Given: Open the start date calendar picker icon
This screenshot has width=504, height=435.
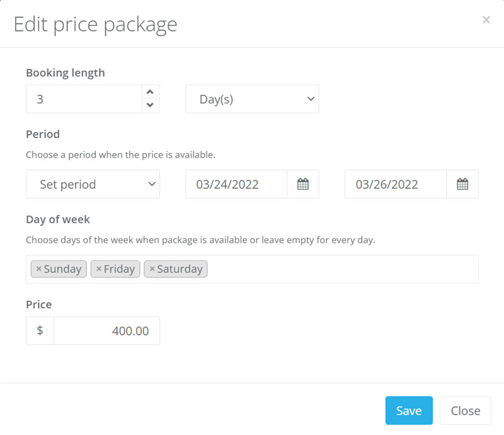Looking at the screenshot, I should pos(303,184).
